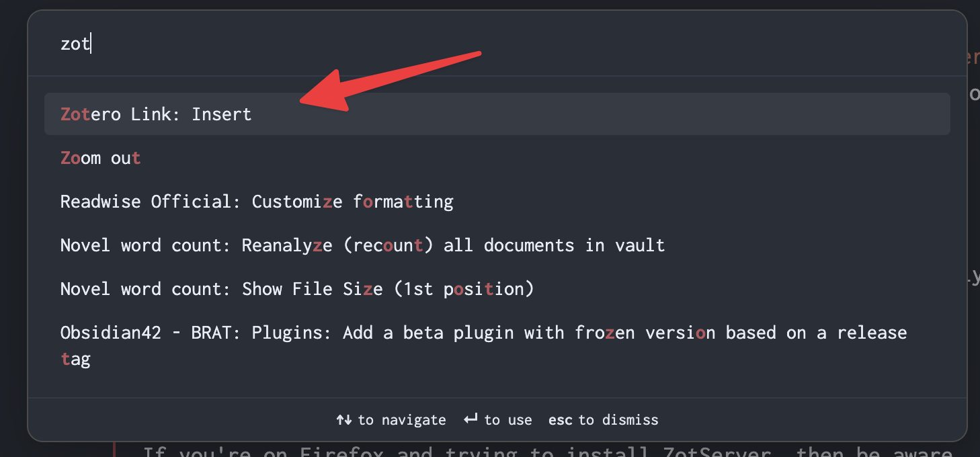The width and height of the screenshot is (980, 457).
Task: Choose Readwise Official: Customize formatting
Action: [x=257, y=201]
